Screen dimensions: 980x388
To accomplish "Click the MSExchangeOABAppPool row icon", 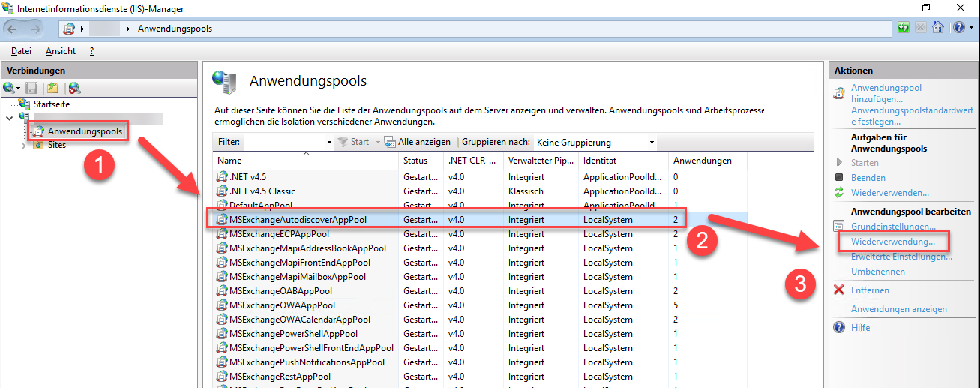I will pyautogui.click(x=222, y=291).
